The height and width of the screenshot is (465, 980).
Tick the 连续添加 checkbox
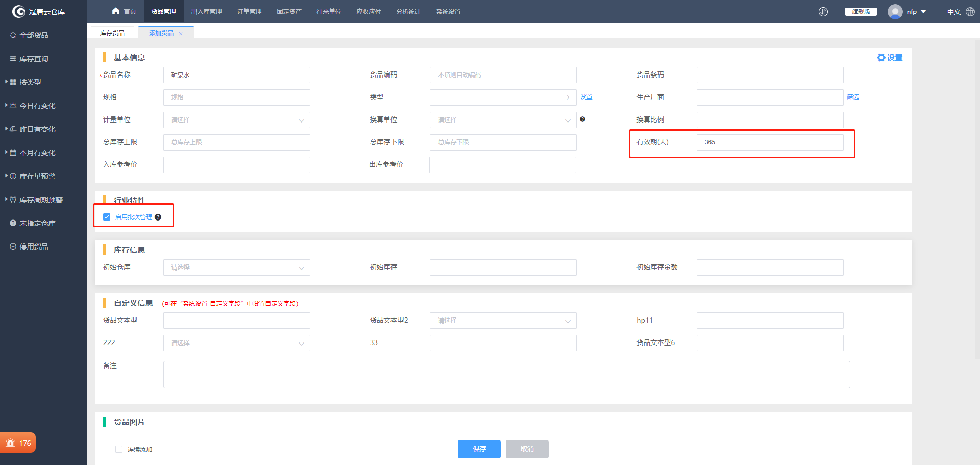coord(119,449)
